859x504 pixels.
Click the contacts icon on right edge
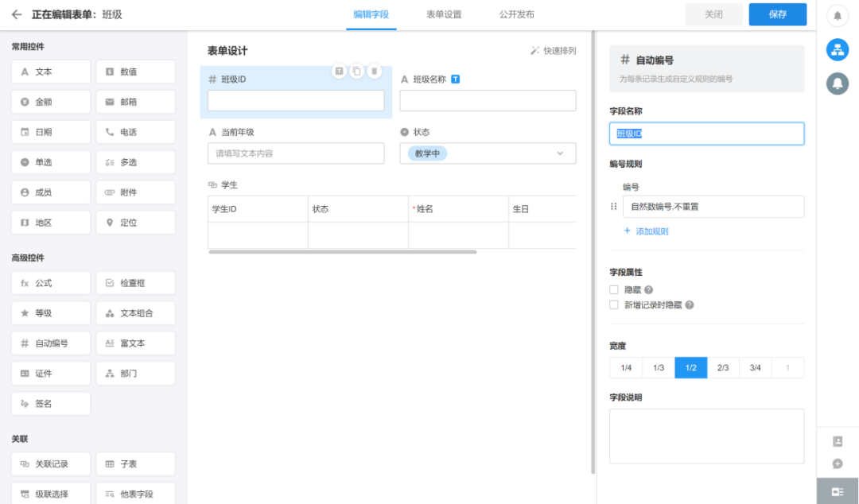837,440
